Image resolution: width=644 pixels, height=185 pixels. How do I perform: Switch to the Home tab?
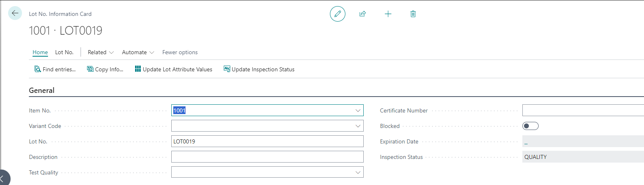pos(40,52)
